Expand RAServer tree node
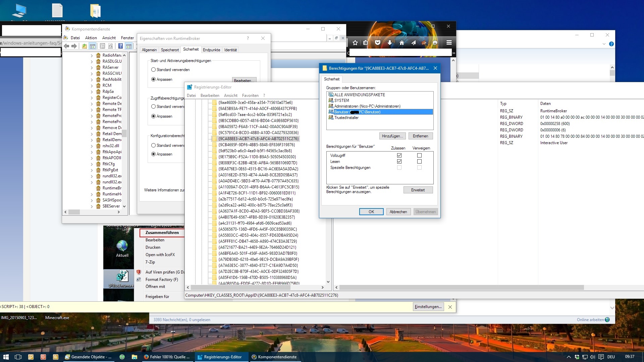This screenshot has height=362, width=644. 92,67
